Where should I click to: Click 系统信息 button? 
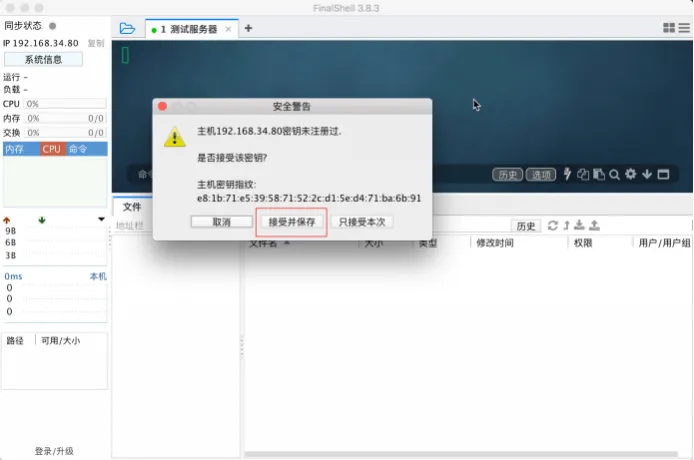pyautogui.click(x=43, y=59)
